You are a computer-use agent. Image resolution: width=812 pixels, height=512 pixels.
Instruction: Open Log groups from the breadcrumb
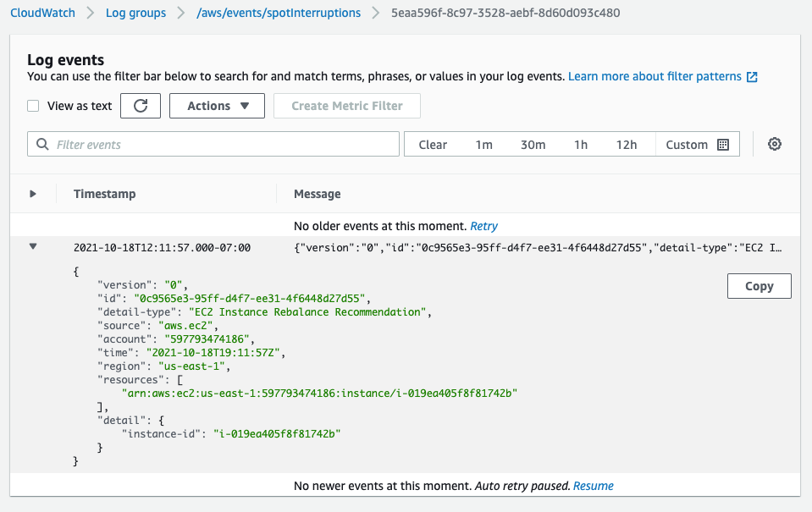(135, 13)
